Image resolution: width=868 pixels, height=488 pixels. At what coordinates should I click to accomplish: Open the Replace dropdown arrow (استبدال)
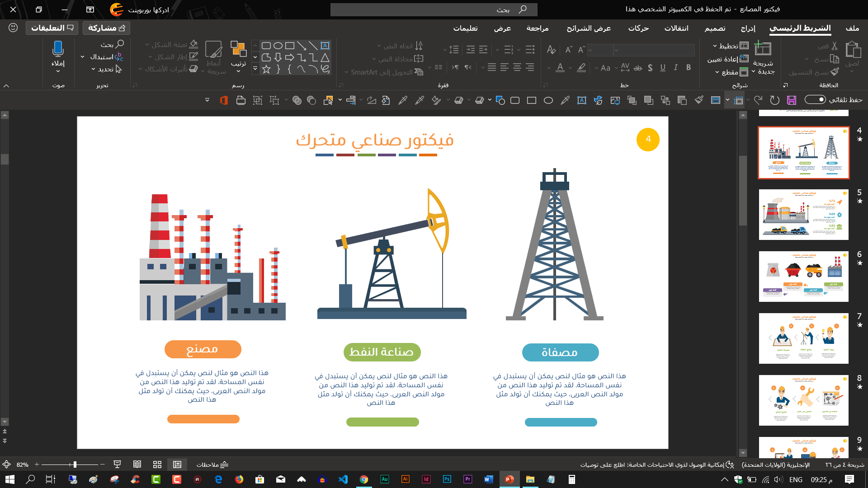coord(82,57)
